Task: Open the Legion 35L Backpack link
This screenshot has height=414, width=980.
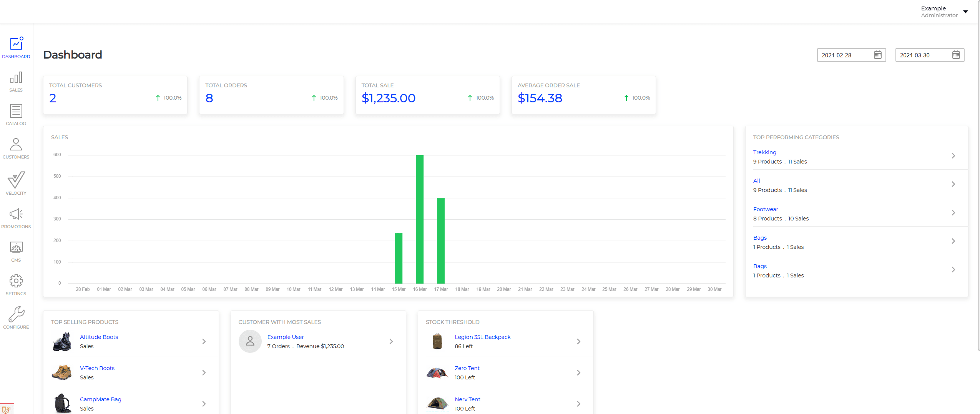Action: coord(482,337)
